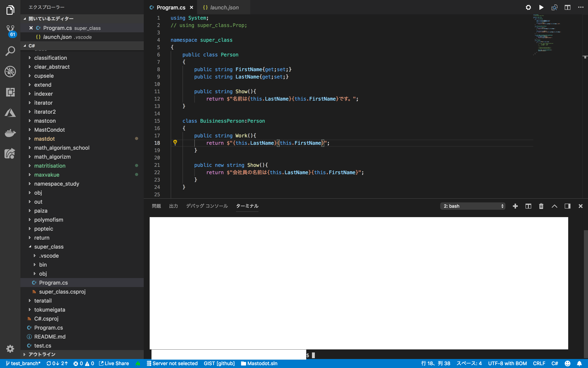
Task: Close Program.cs editor tab
Action: 192,7
